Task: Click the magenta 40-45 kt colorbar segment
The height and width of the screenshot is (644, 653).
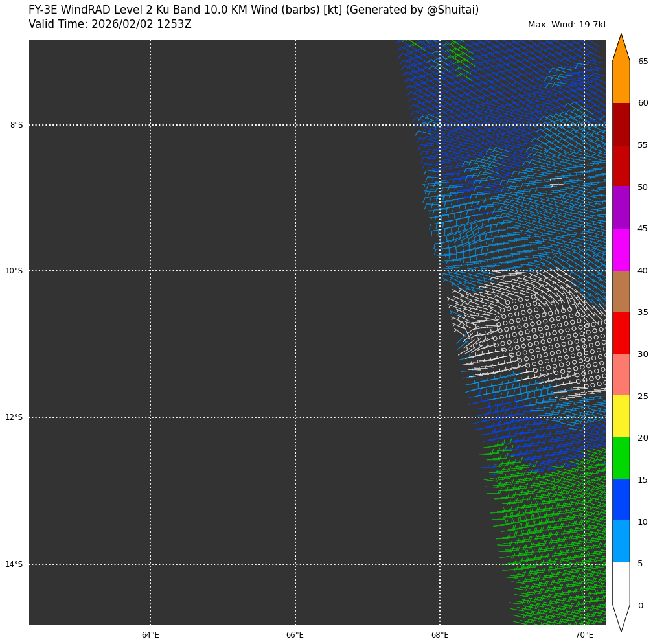Action: (621, 249)
